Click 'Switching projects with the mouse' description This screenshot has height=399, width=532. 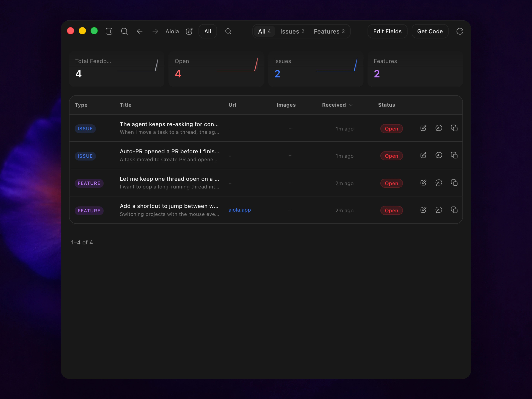169,214
